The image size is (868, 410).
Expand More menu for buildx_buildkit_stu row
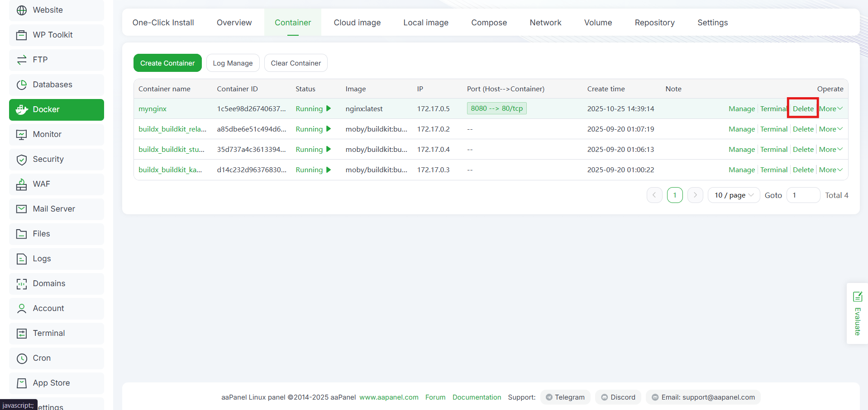point(831,149)
